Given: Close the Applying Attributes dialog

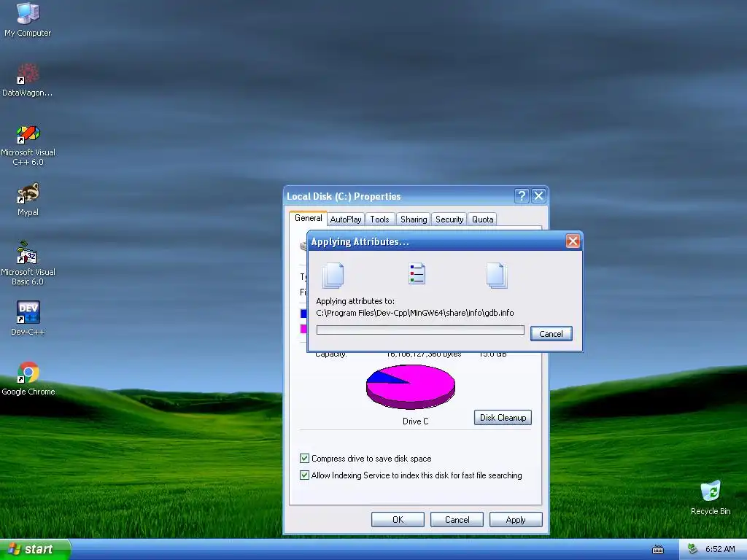Looking at the screenshot, I should coord(573,241).
